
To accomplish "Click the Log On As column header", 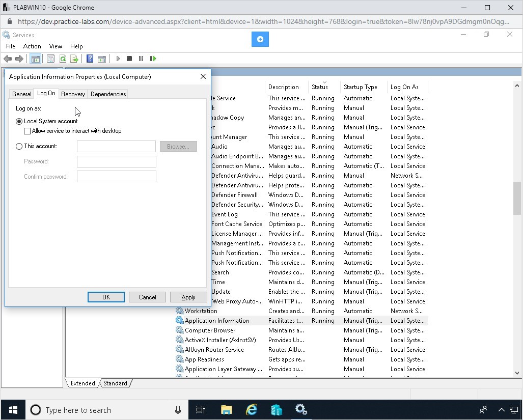I will pyautogui.click(x=407, y=87).
